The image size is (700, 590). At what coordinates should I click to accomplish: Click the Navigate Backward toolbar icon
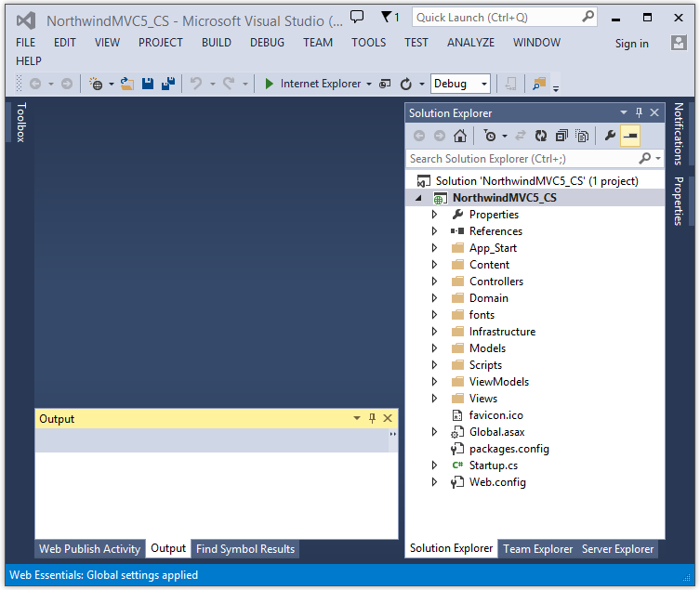pyautogui.click(x=35, y=84)
